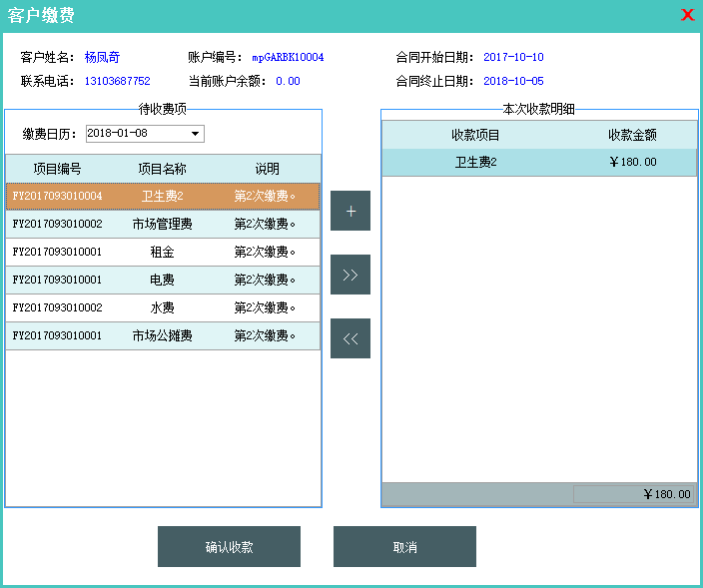The image size is (703, 588).
Task: Click the 项目名称 column header
Action: click(x=162, y=169)
